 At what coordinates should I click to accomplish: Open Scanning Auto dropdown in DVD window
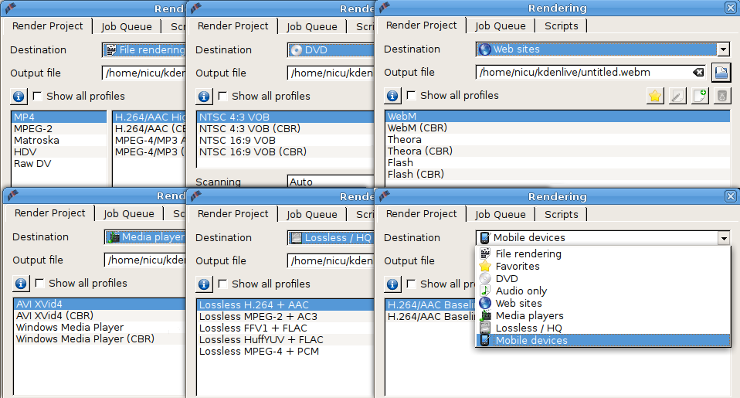coord(330,181)
